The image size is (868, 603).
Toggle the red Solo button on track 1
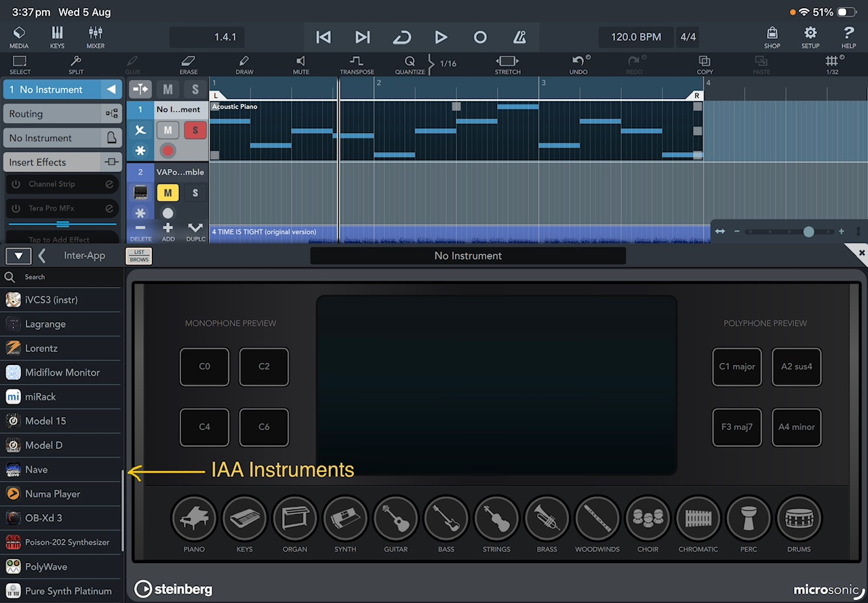pos(195,130)
